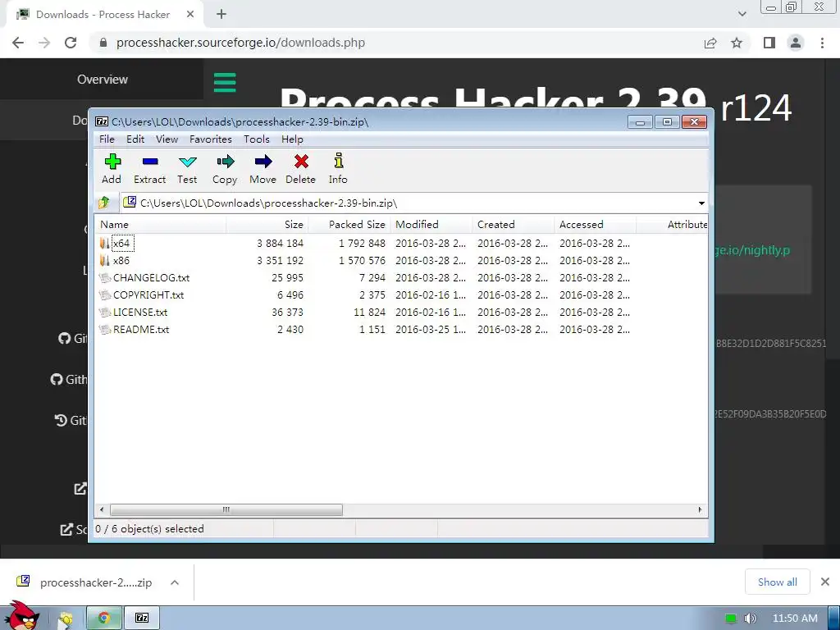Open the Overview link in sidebar

coord(103,80)
